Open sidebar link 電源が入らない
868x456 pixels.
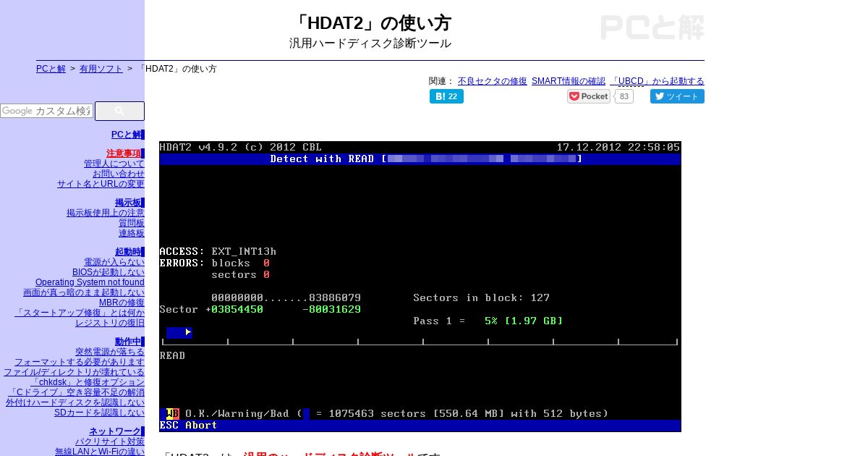(x=114, y=262)
